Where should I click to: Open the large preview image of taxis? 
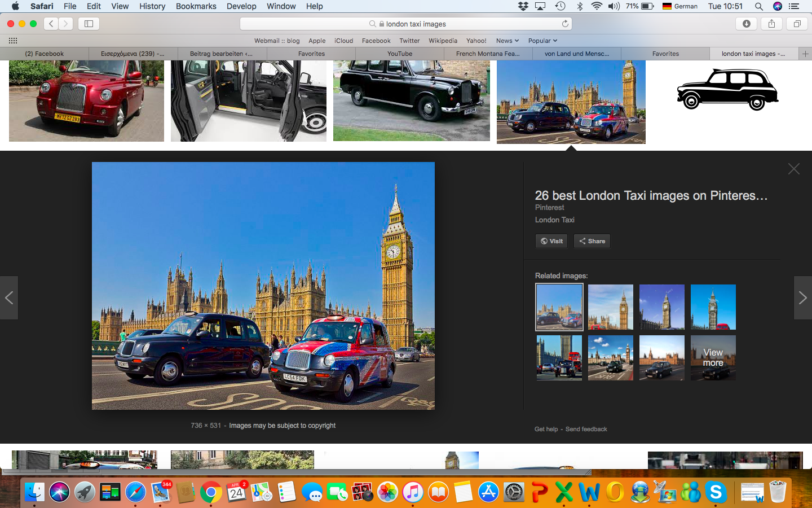(263, 286)
